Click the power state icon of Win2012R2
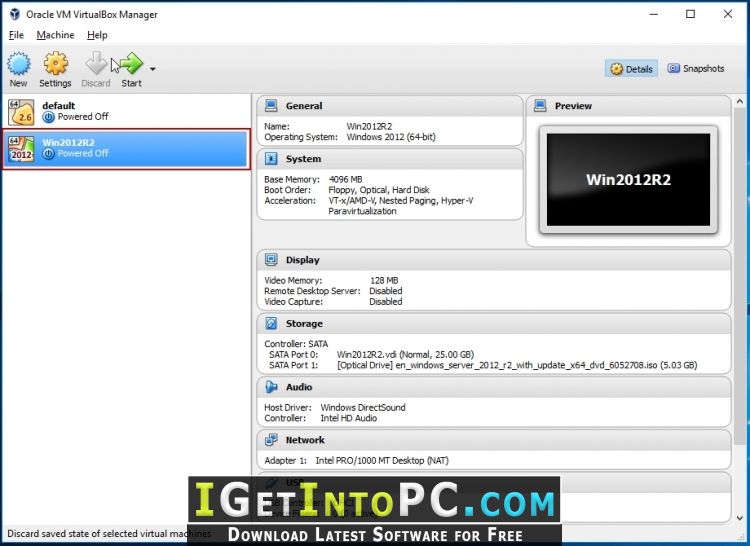Screen dimensions: 750x546 coord(48,154)
